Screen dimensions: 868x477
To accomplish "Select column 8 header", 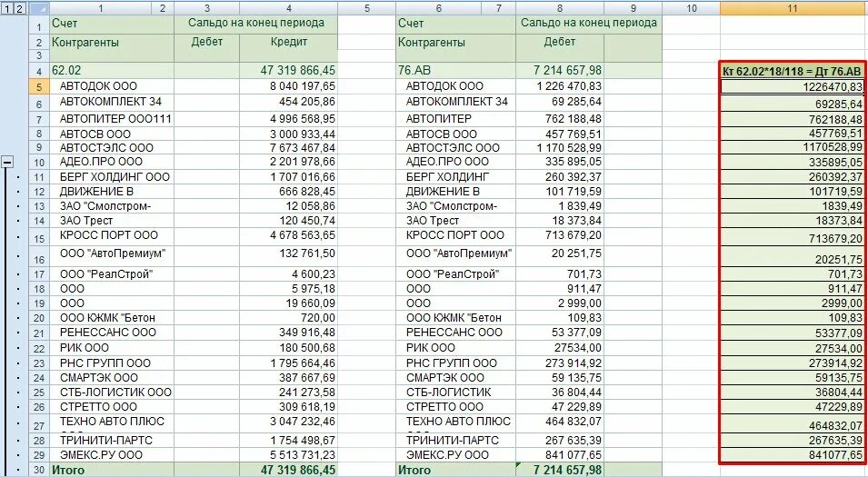I will pos(560,8).
